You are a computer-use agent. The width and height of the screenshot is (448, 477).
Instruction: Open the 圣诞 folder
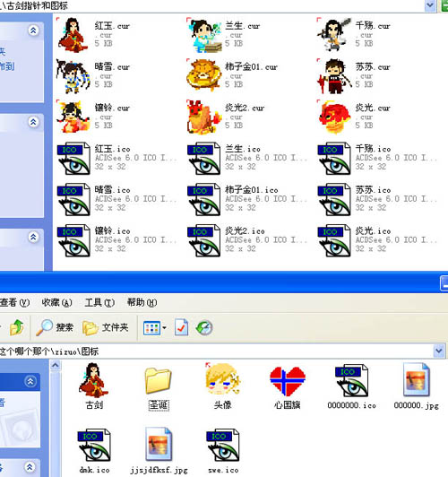pos(159,388)
